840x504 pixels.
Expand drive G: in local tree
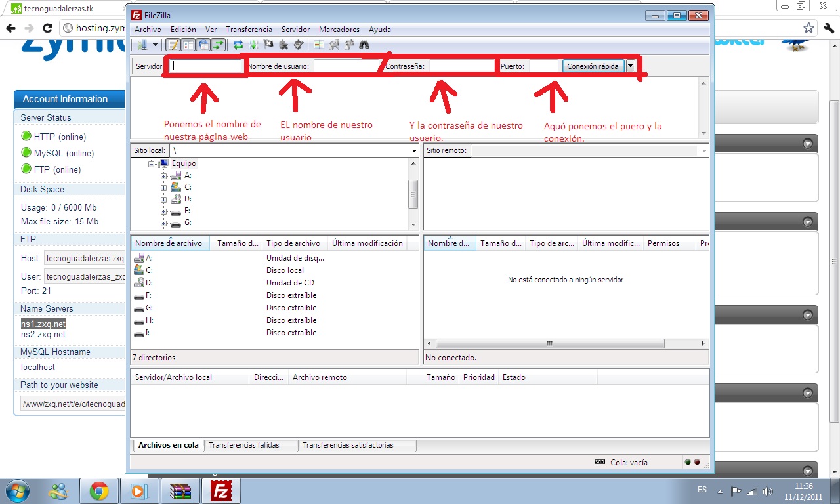coord(163,222)
